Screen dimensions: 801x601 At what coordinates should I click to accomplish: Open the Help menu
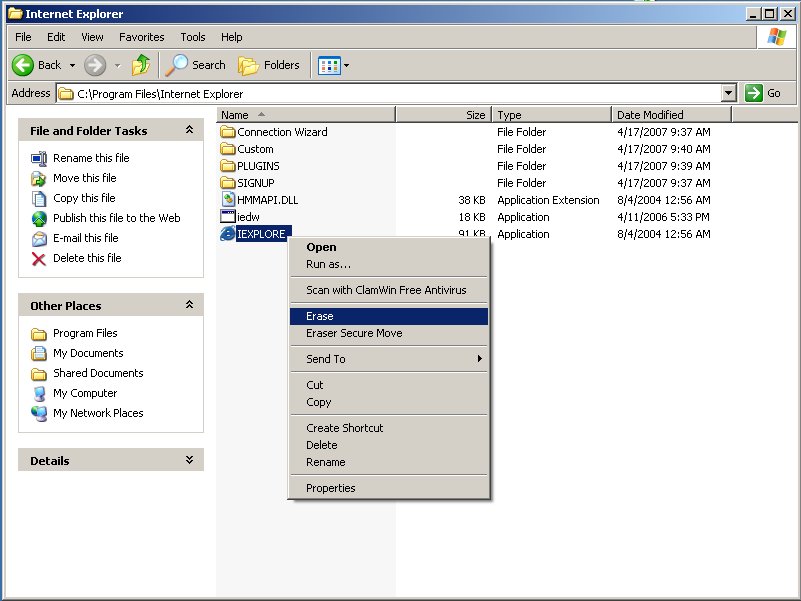(x=231, y=37)
